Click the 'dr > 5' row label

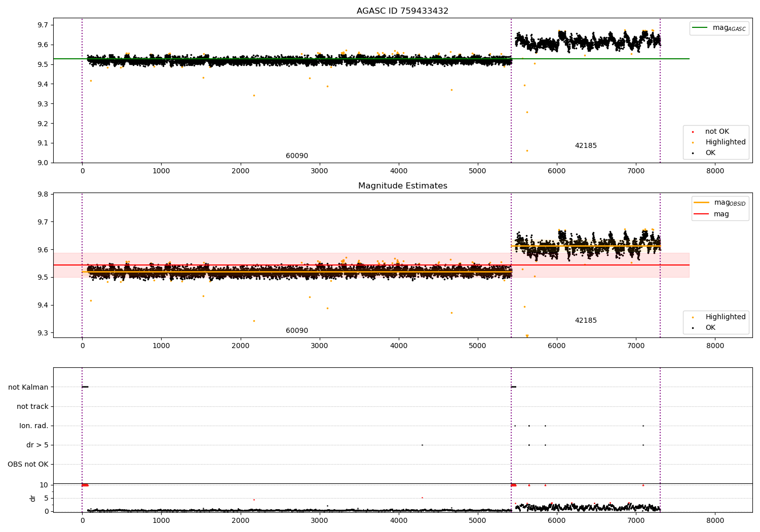(x=37, y=445)
